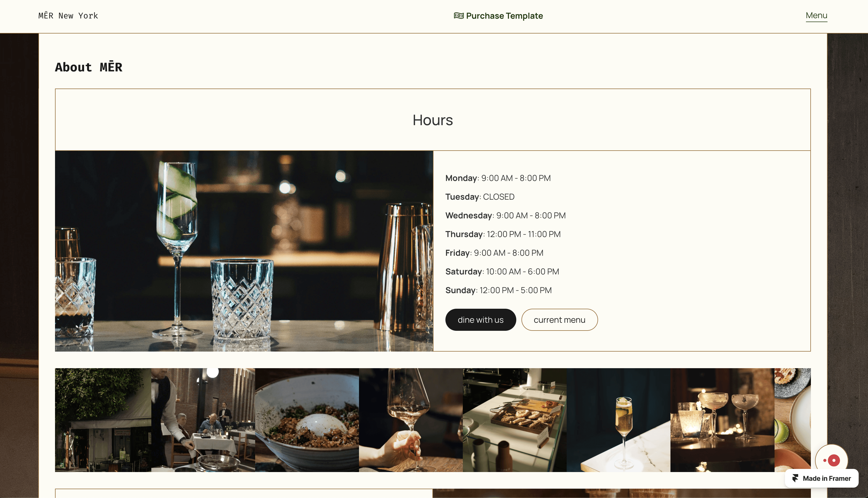Click the Made in Framer badge text
The height and width of the screenshot is (498, 868).
coord(827,478)
